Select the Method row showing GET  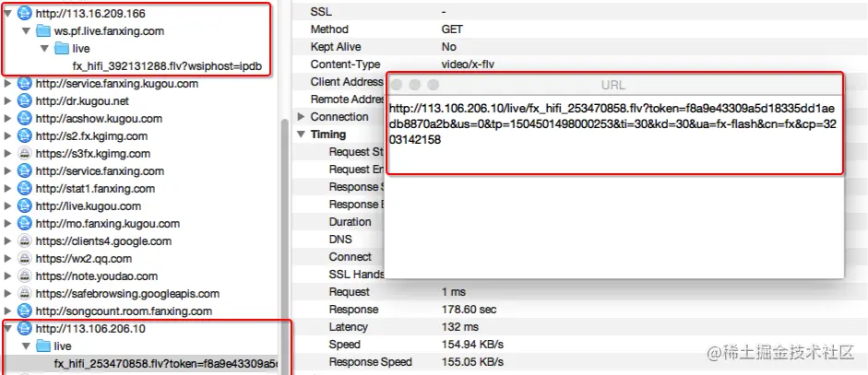[x=579, y=29]
